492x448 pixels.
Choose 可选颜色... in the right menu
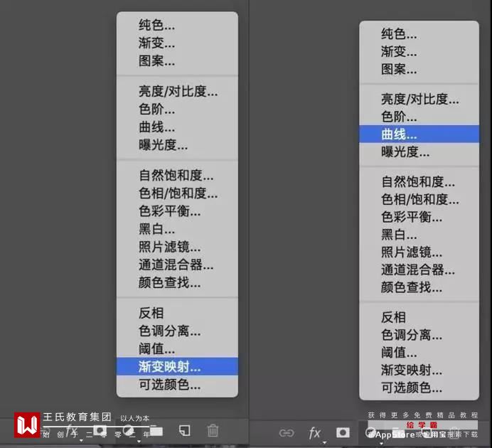[419, 388]
